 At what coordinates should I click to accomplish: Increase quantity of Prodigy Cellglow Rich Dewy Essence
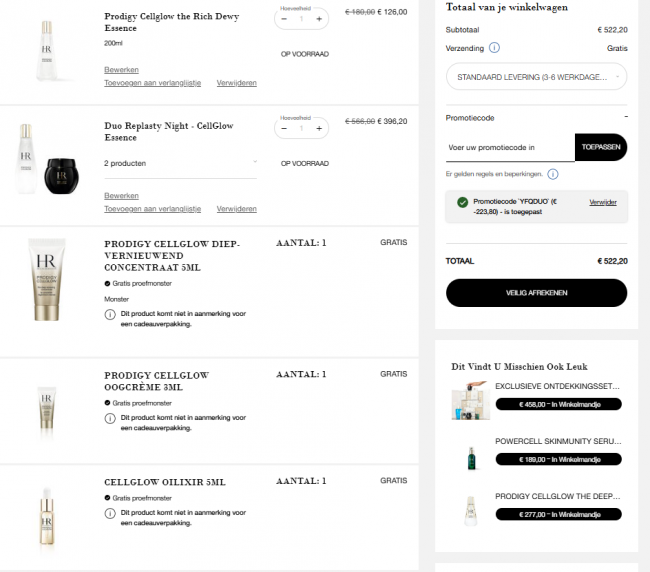[x=319, y=19]
